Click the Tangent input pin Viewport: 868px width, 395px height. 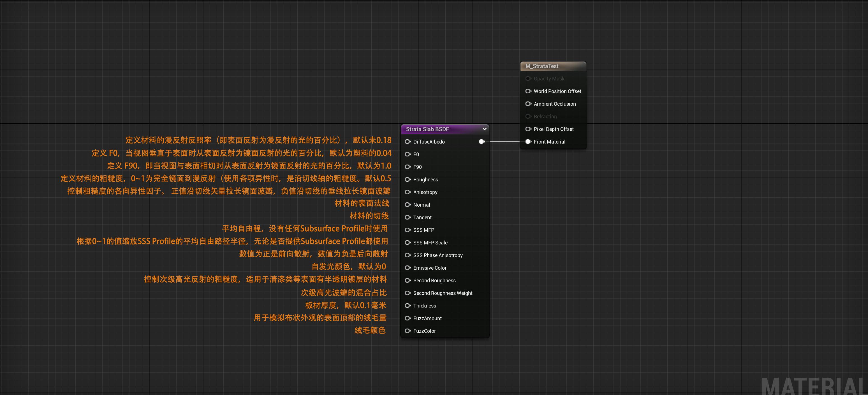[408, 217]
